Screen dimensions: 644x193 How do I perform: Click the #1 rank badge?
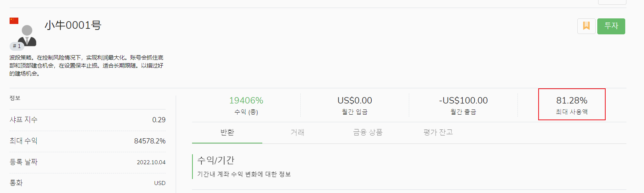click(16, 46)
